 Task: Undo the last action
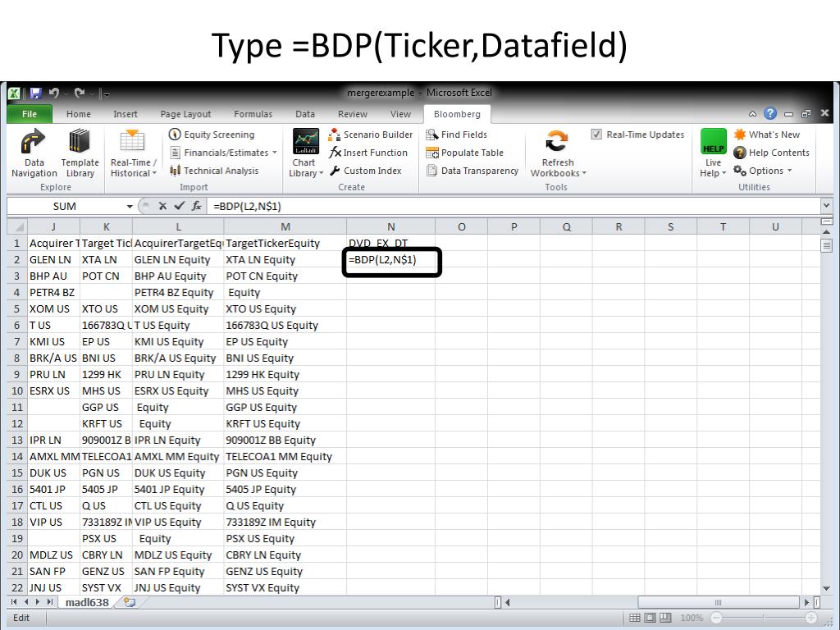point(53,94)
